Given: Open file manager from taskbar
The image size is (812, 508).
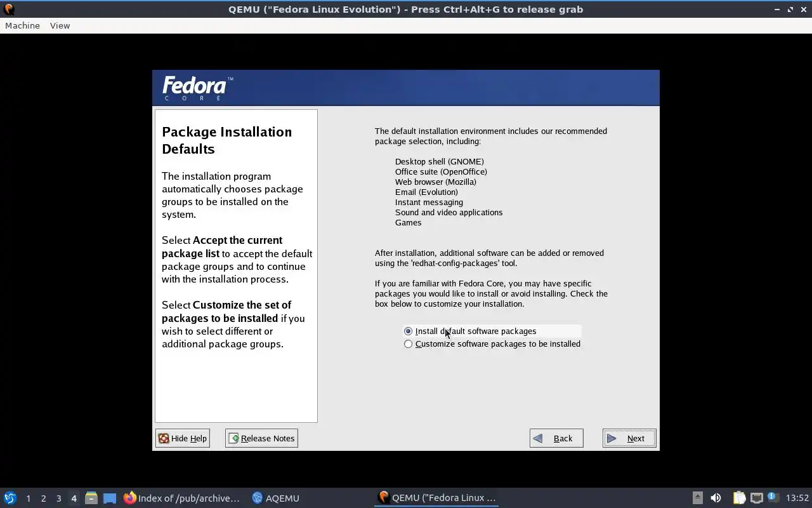Looking at the screenshot, I should coord(91,498).
